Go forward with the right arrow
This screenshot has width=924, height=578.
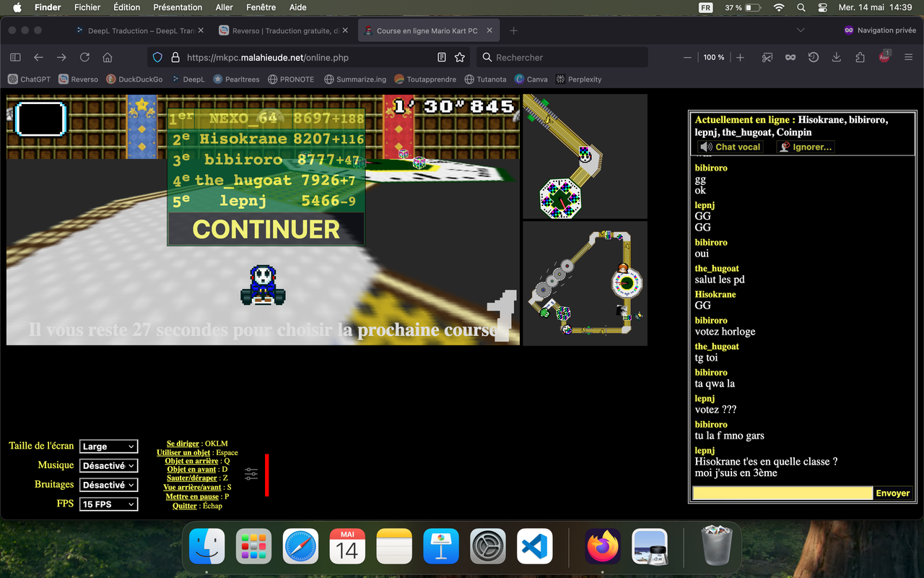(61, 57)
